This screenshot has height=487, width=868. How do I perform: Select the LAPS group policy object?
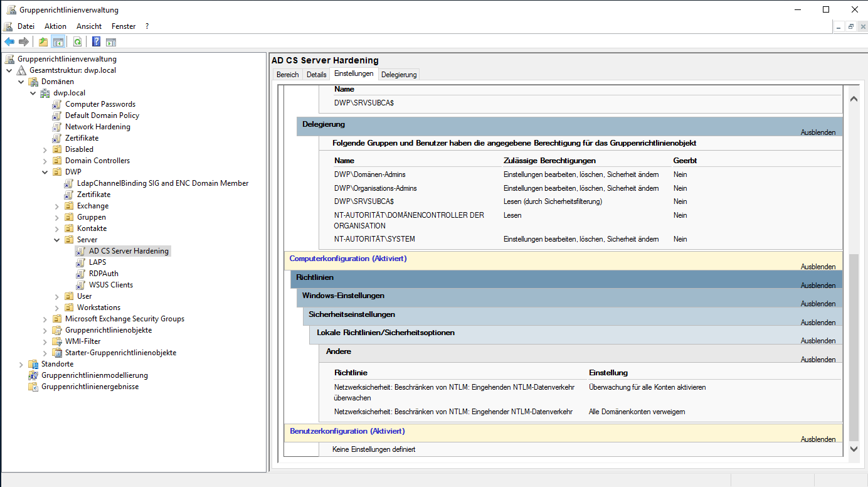pyautogui.click(x=97, y=262)
